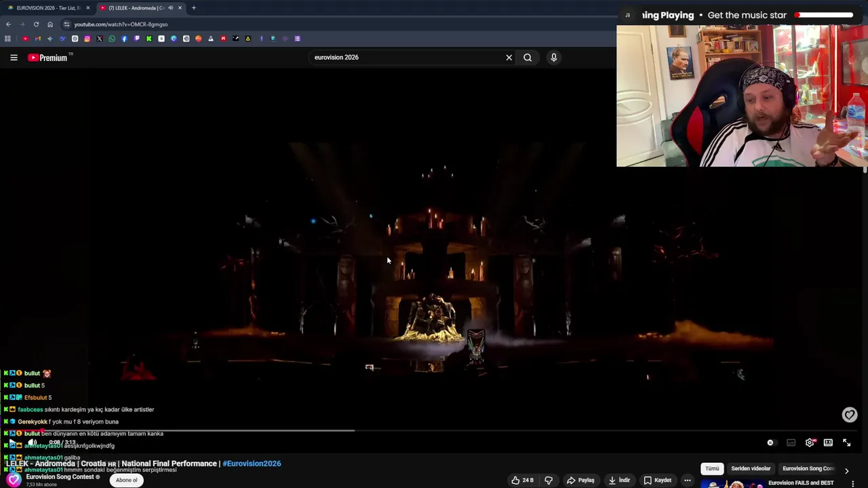Toggle subtitles with the captions icon
Viewport: 868px width, 488px height.
(x=791, y=443)
